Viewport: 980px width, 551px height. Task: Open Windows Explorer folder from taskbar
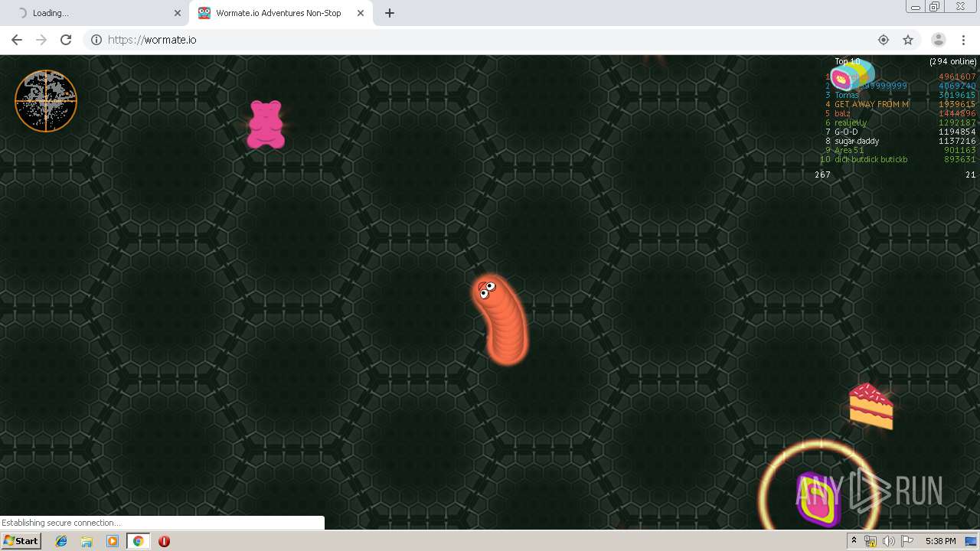tap(87, 541)
